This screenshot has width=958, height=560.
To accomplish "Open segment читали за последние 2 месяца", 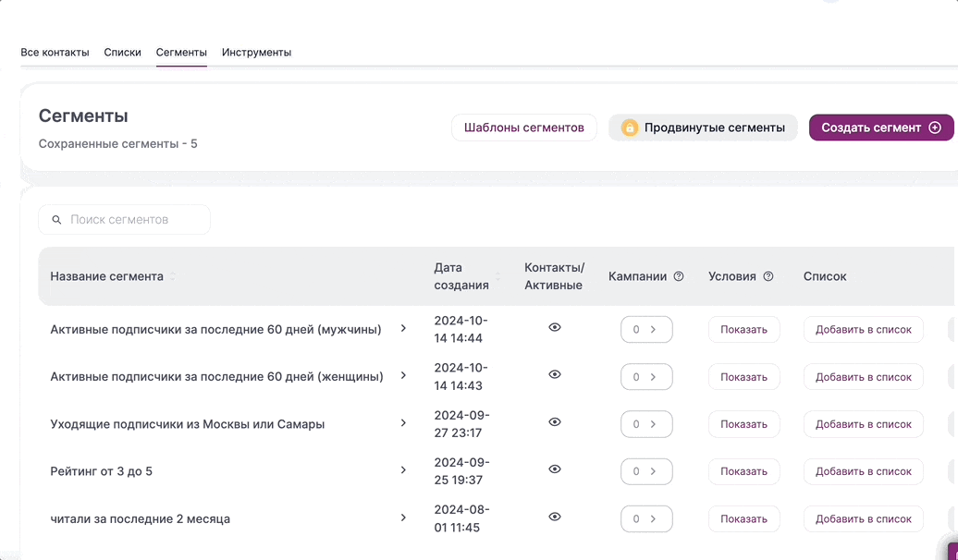I will point(141,519).
